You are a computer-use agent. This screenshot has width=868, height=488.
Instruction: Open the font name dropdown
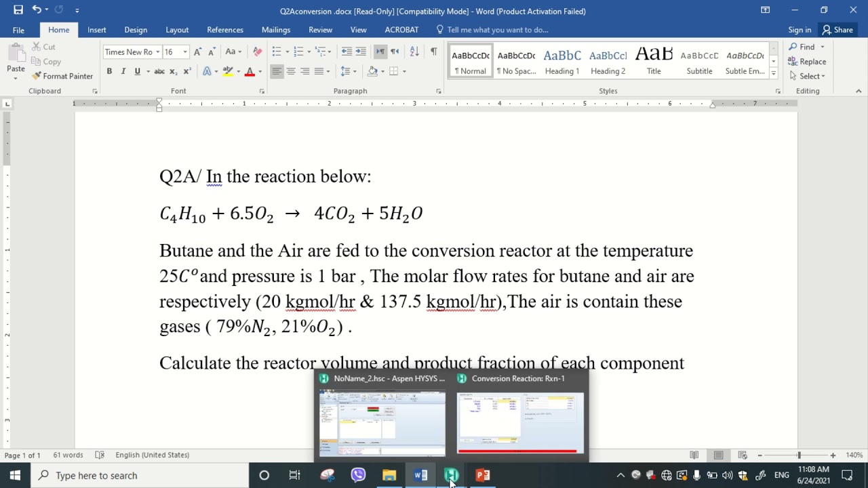(157, 52)
